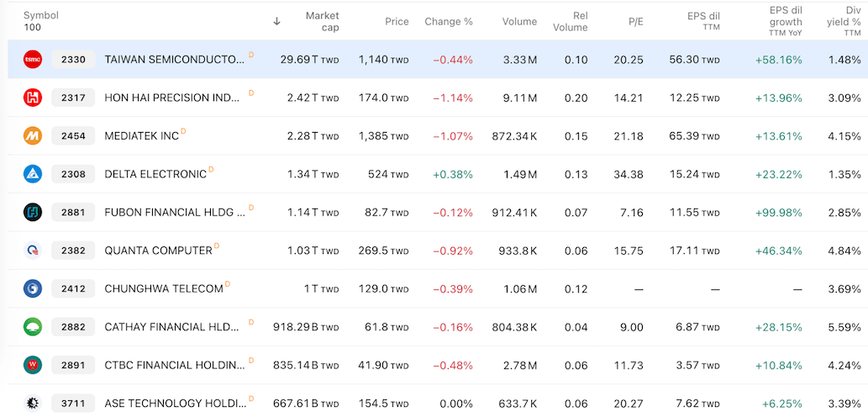Click the Symbol column header

click(41, 15)
